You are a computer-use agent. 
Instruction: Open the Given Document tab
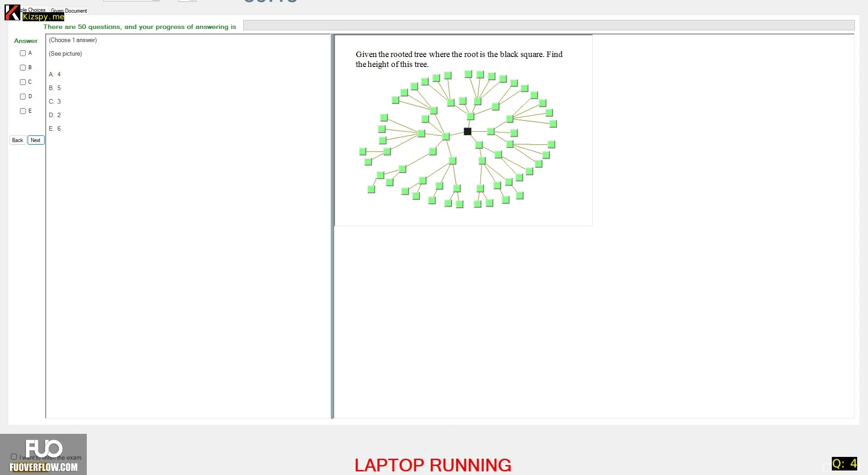coord(69,10)
